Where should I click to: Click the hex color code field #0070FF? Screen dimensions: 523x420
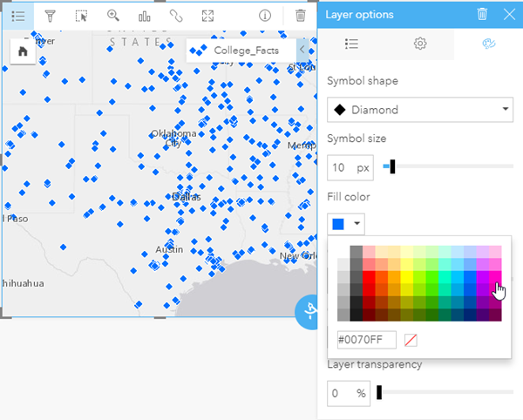(x=367, y=340)
